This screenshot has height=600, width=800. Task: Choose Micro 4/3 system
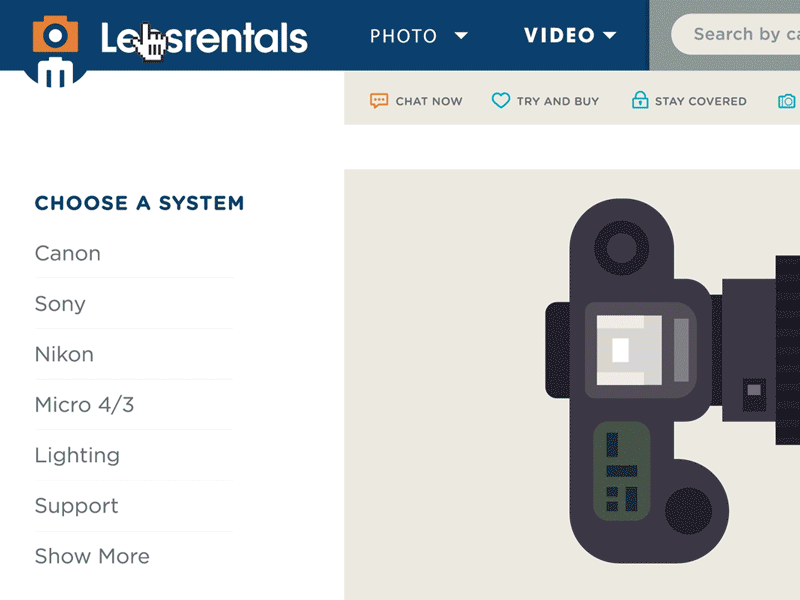tap(85, 405)
